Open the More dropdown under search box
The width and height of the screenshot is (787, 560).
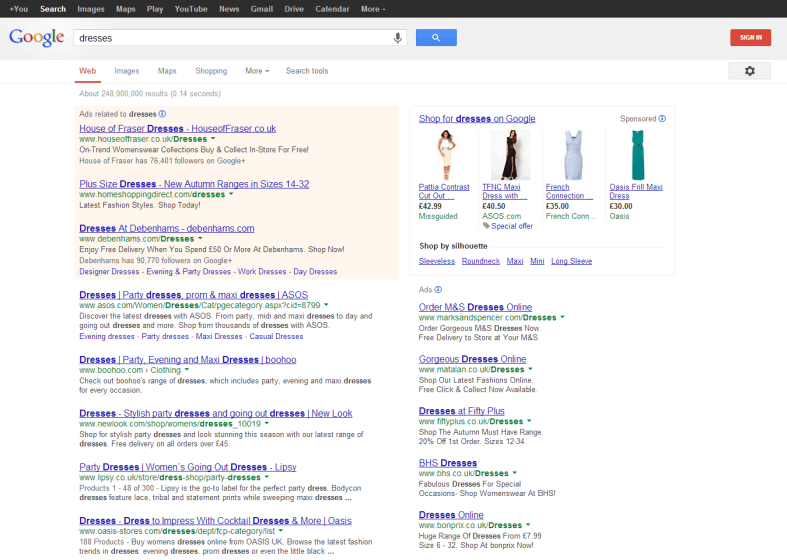257,71
